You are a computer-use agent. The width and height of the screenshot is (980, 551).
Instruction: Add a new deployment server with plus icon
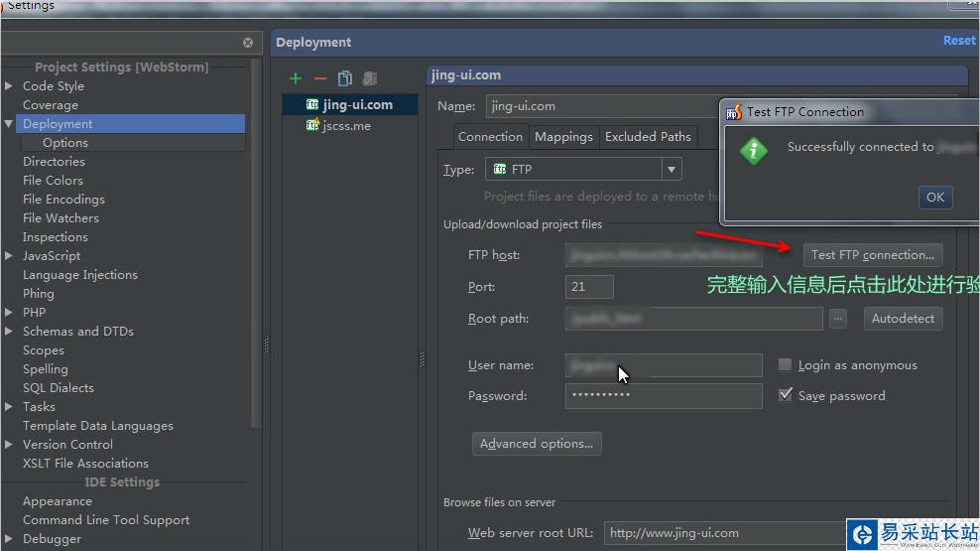[x=296, y=78]
